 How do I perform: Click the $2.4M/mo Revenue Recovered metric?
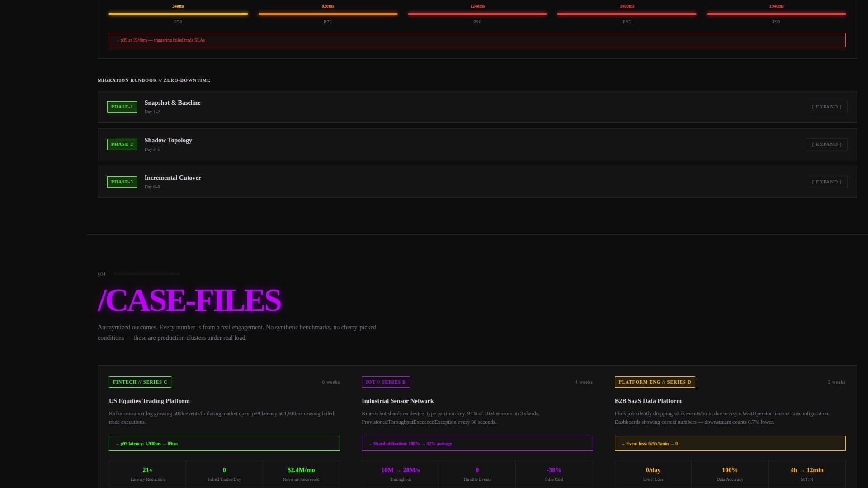(x=301, y=474)
